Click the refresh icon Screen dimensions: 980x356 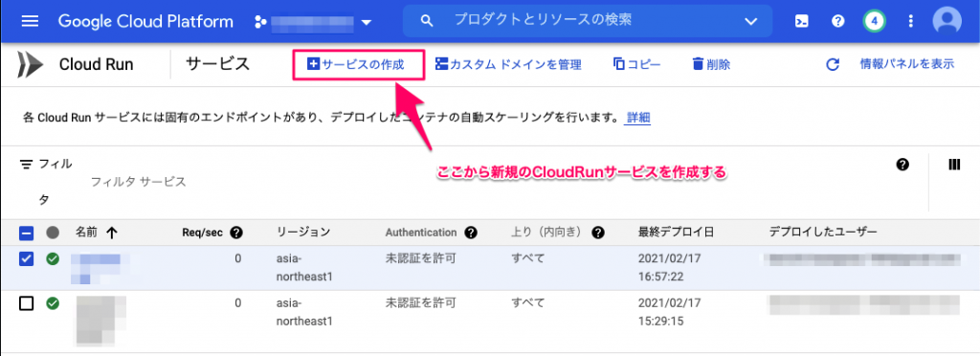tap(832, 65)
